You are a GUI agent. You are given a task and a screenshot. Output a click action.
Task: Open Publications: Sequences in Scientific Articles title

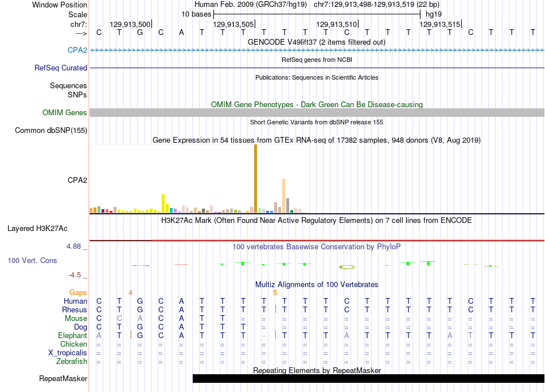click(x=317, y=77)
